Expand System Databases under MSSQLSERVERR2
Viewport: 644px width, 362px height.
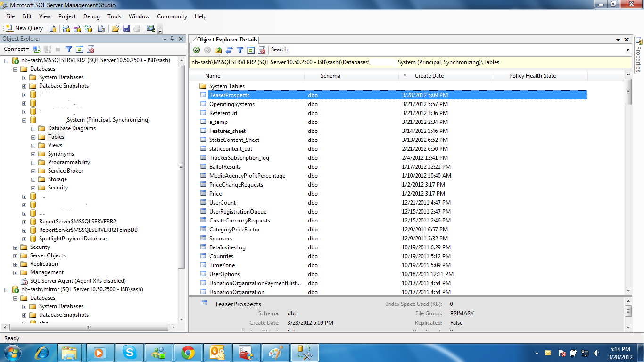tap(25, 78)
